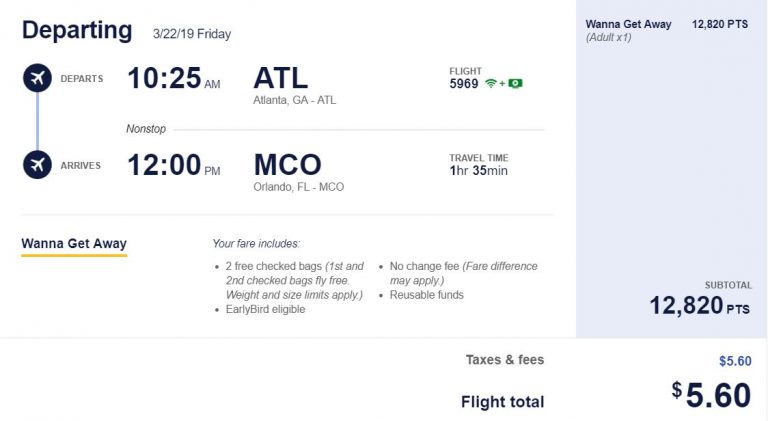
Task: Click the live TV icon beside WiFi
Action: pos(515,84)
